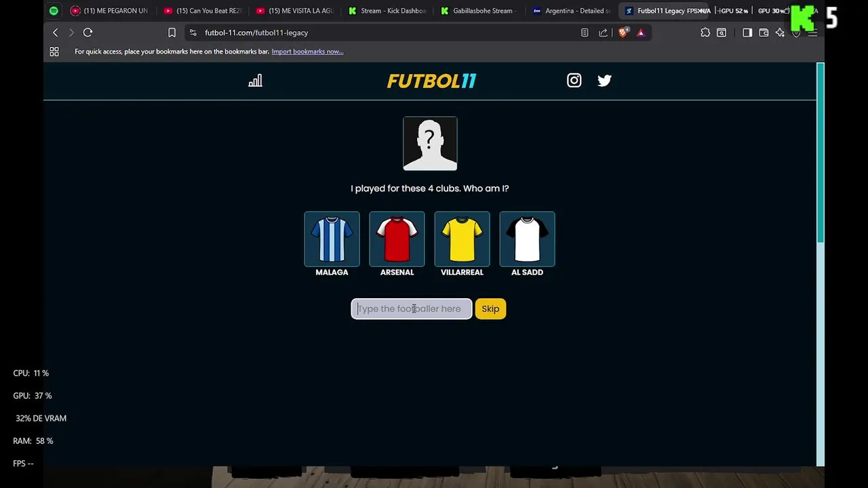Open the extensions puzzle icon
868x488 pixels.
click(x=705, y=33)
